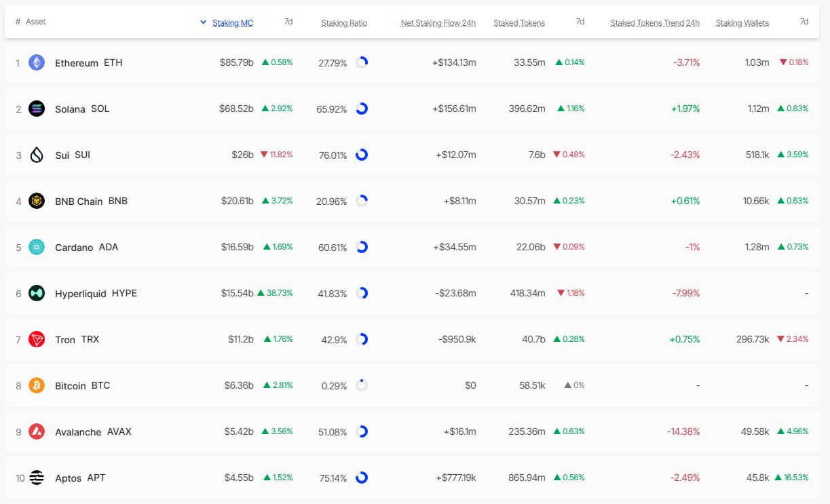This screenshot has height=504, width=830.
Task: Click Sui's 76.01% staking ratio value
Action: pos(333,155)
